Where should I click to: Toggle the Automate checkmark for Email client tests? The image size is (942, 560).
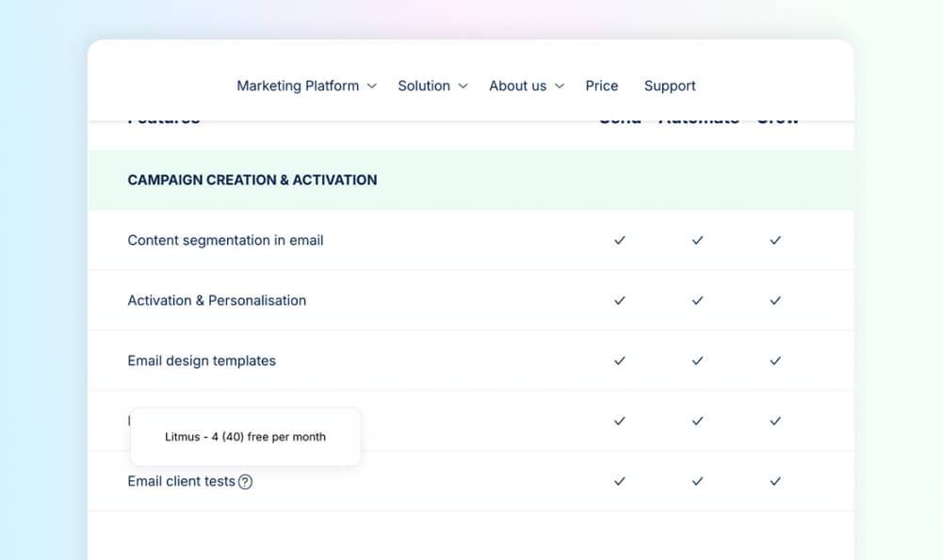697,481
